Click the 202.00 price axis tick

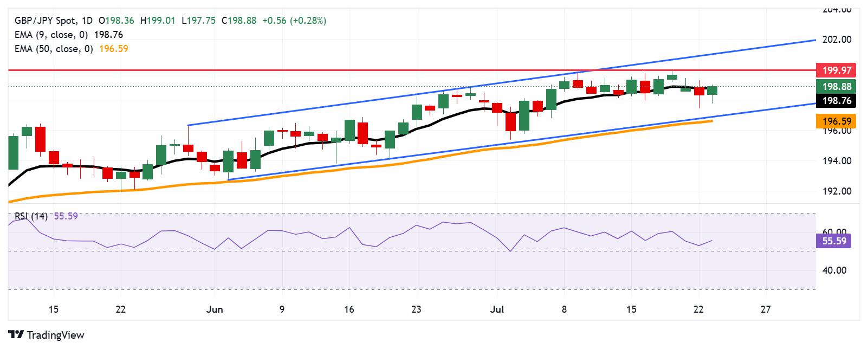tap(837, 40)
